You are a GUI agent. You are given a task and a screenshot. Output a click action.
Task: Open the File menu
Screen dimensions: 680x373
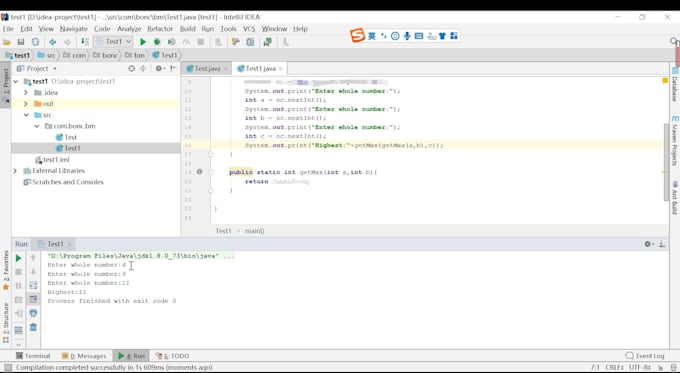pyautogui.click(x=8, y=29)
